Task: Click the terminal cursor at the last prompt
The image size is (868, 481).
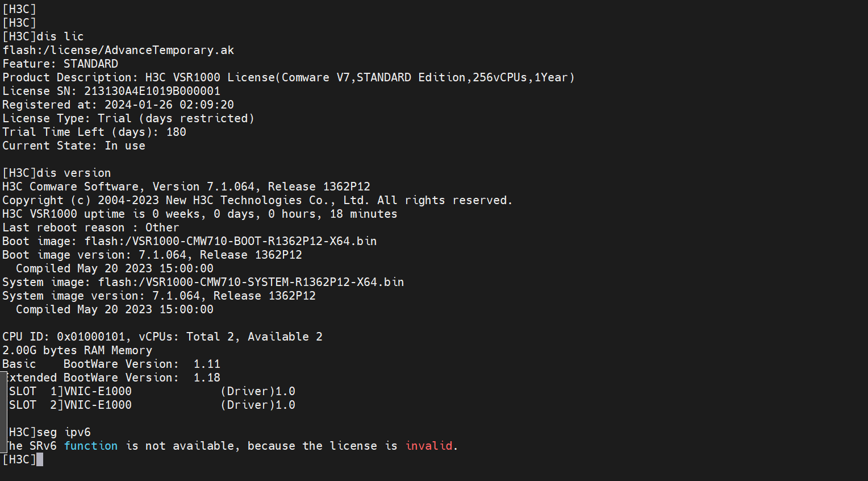Action: pyautogui.click(x=40, y=459)
